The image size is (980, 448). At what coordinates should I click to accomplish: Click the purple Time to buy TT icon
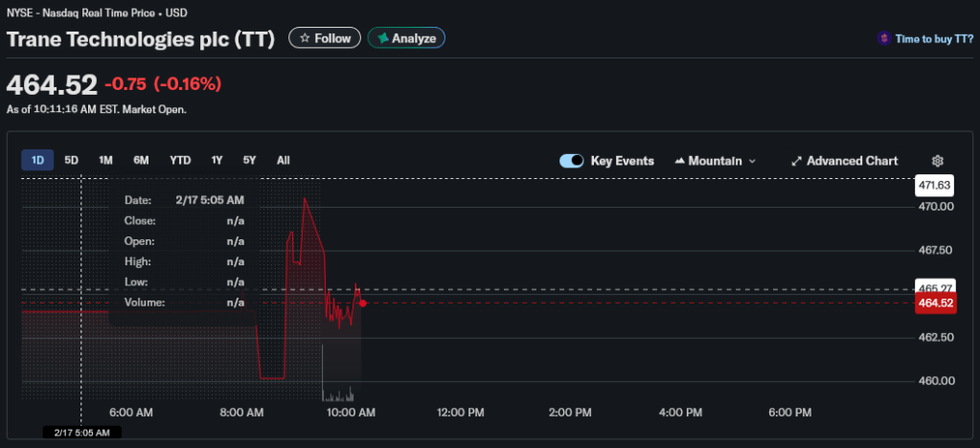coord(884,38)
